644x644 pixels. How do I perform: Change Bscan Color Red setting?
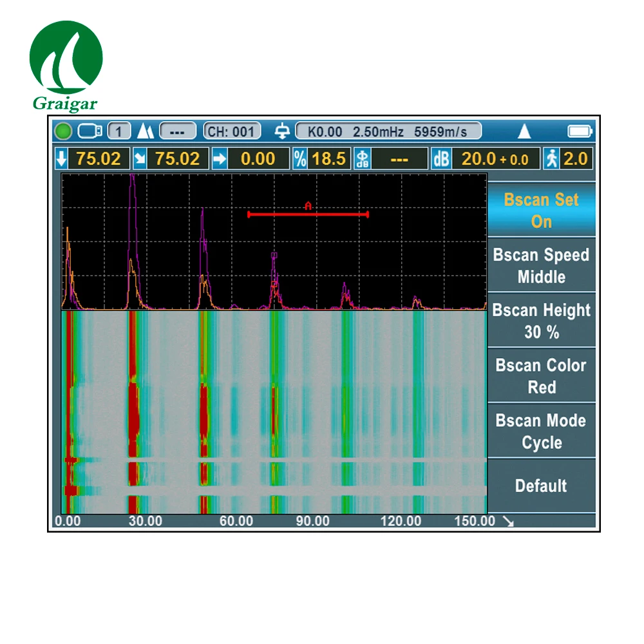(x=542, y=376)
